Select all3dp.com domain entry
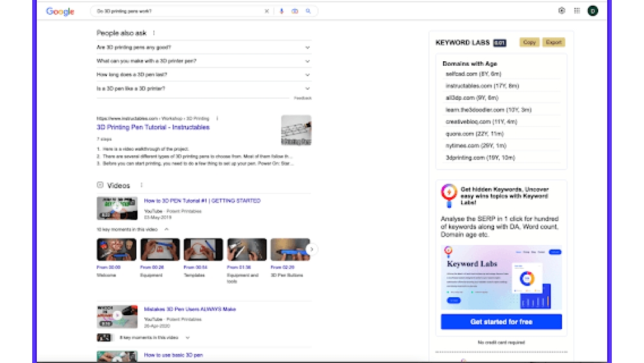This screenshot has height=363, width=644. [x=472, y=98]
